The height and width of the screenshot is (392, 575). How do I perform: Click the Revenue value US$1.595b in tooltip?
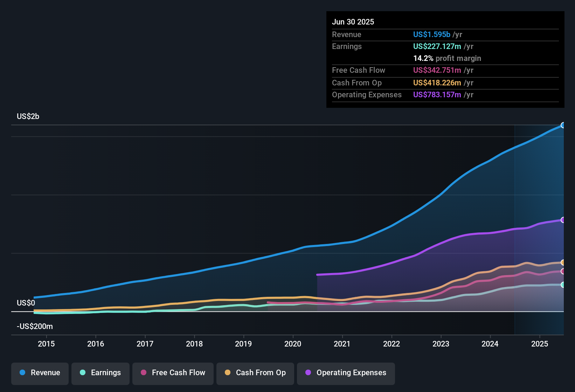tap(431, 35)
